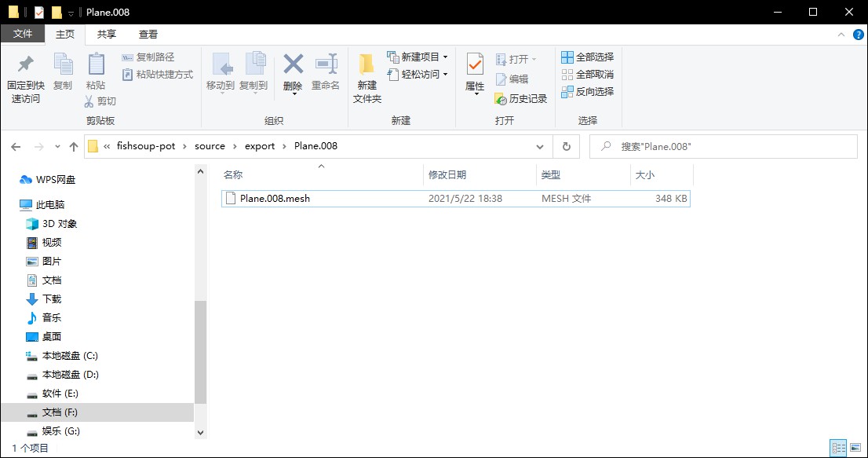This screenshot has height=458, width=868.
Task: Open 文档 (F:) drive in sidebar
Action: pyautogui.click(x=97, y=412)
